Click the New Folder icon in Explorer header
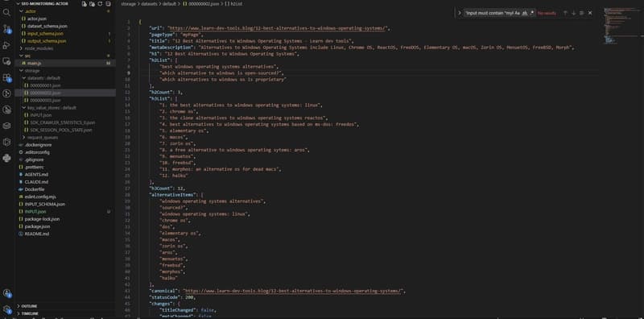This screenshot has width=644, height=319. (92, 4)
